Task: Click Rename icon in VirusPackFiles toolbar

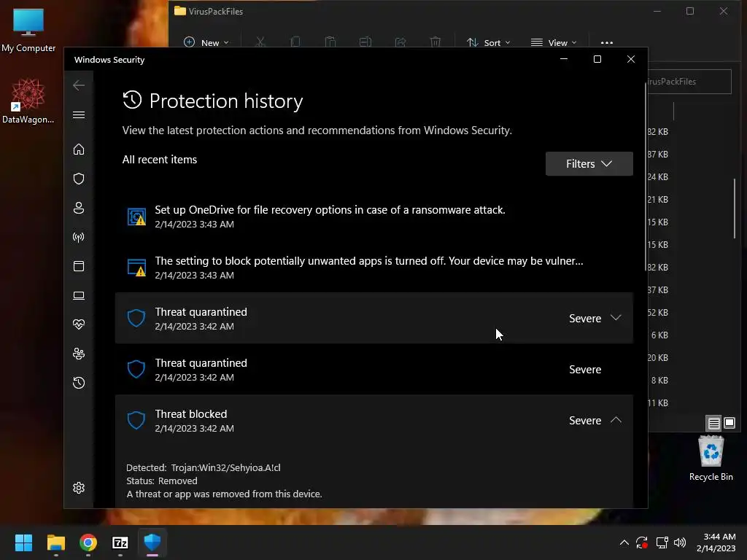Action: [x=365, y=42]
